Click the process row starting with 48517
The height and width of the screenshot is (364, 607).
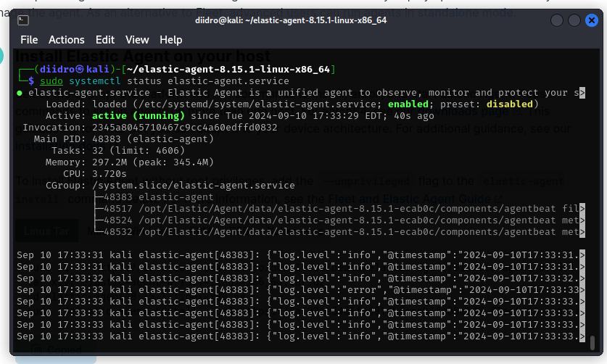click(x=342, y=209)
